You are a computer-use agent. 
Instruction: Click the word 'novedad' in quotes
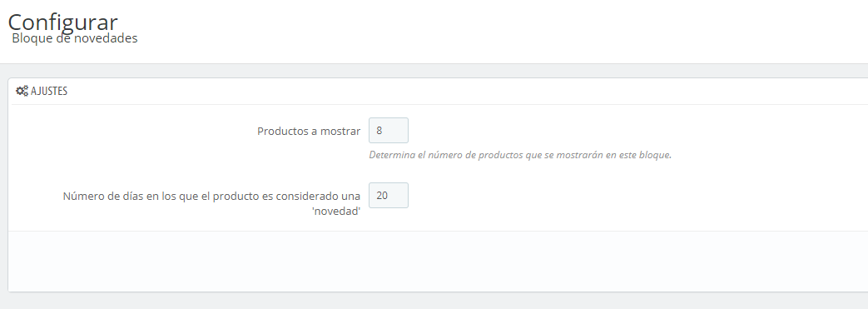tap(336, 211)
